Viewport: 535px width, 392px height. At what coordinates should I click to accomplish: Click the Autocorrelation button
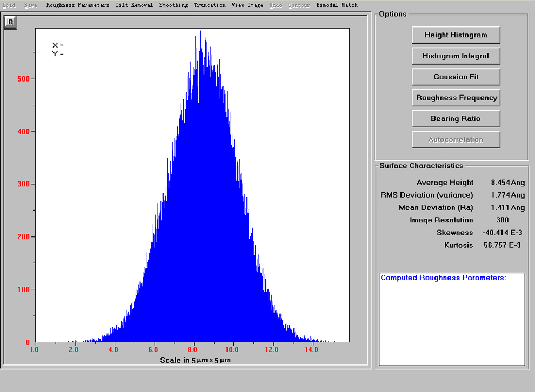tap(456, 140)
